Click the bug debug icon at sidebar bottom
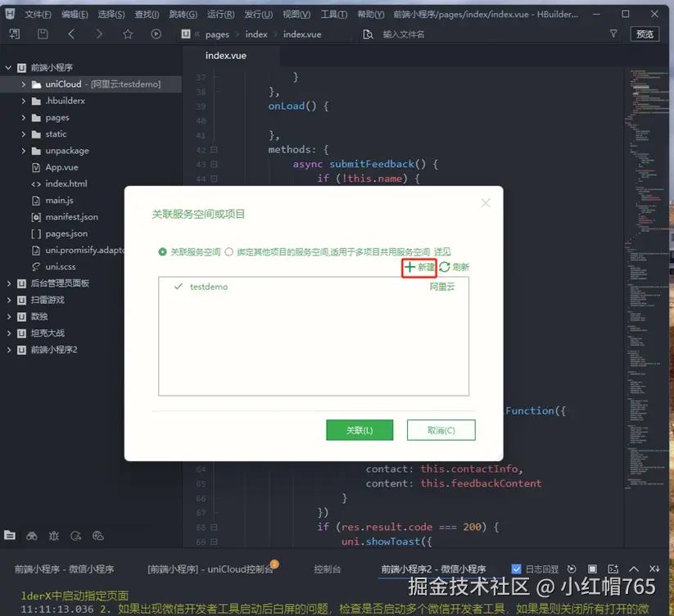The width and height of the screenshot is (674, 616). 54,536
